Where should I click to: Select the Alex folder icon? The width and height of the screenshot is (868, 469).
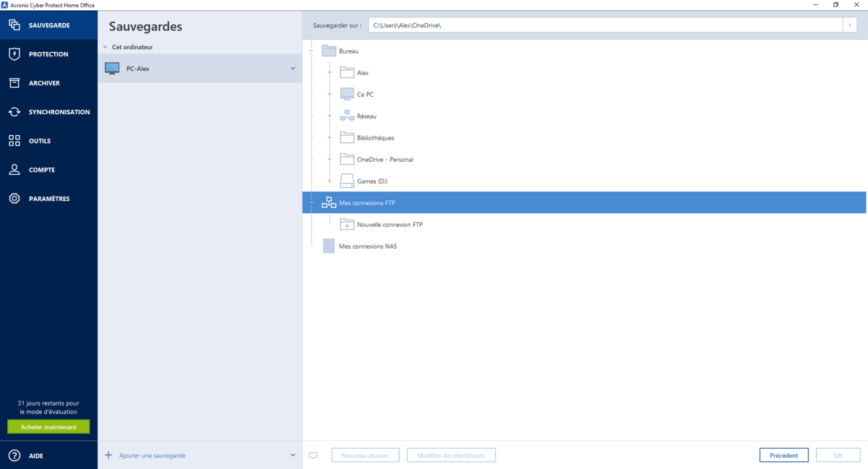pyautogui.click(x=347, y=72)
